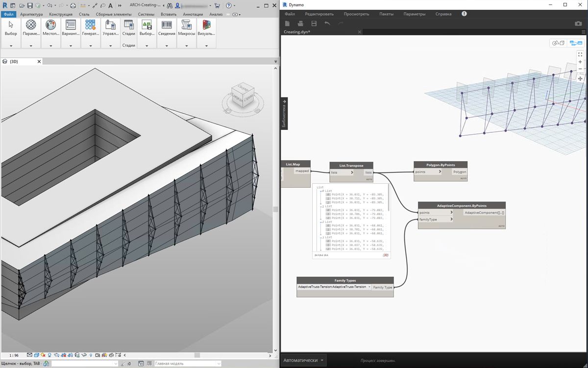This screenshot has width=588, height=368.
Task: Click the Стадии ribbon icon
Action: [129, 25]
